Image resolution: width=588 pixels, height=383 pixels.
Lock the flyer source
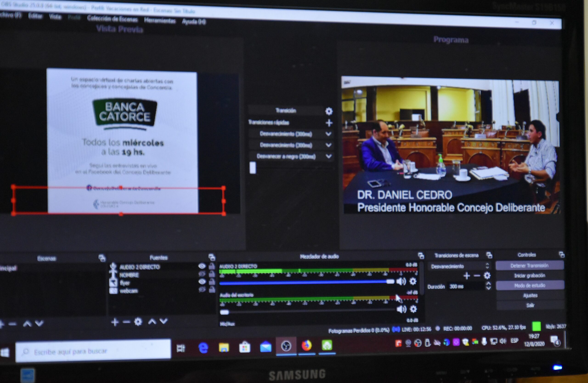212,282
